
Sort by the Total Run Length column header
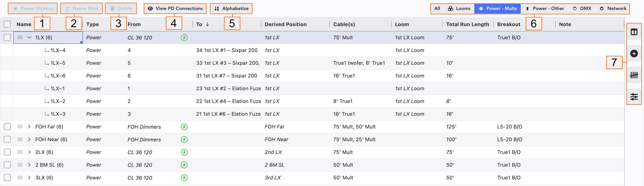point(467,24)
